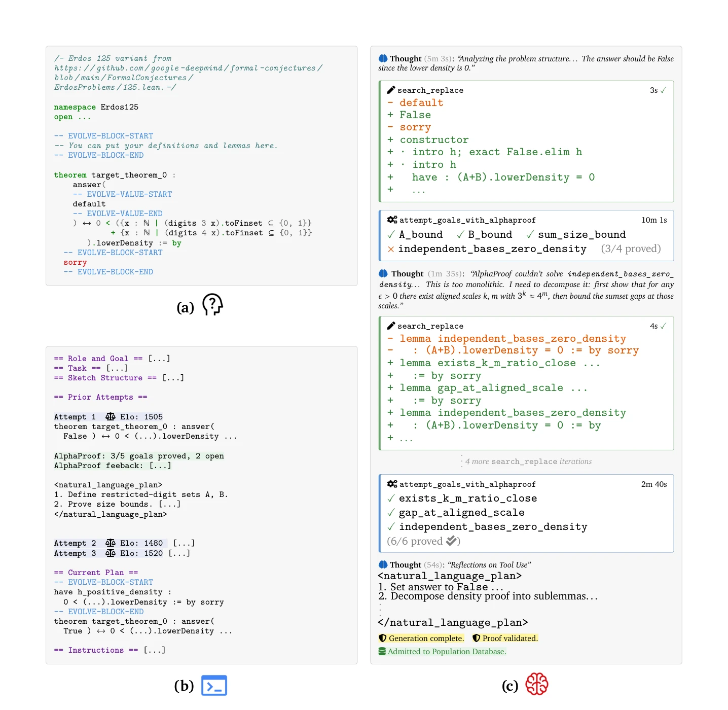
Task: Expand the Sketch Structure [...] section
Action: 173,378
